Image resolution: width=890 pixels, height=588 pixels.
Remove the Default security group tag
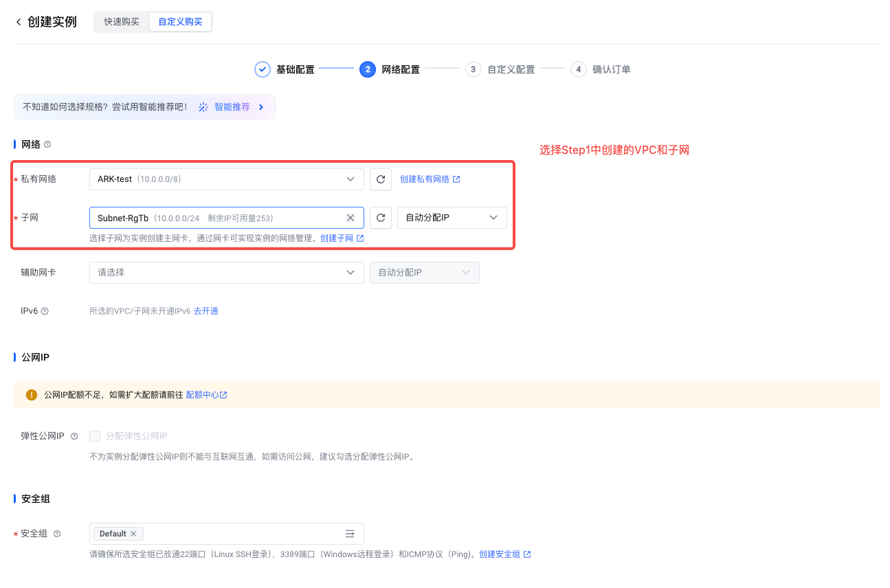coord(133,534)
